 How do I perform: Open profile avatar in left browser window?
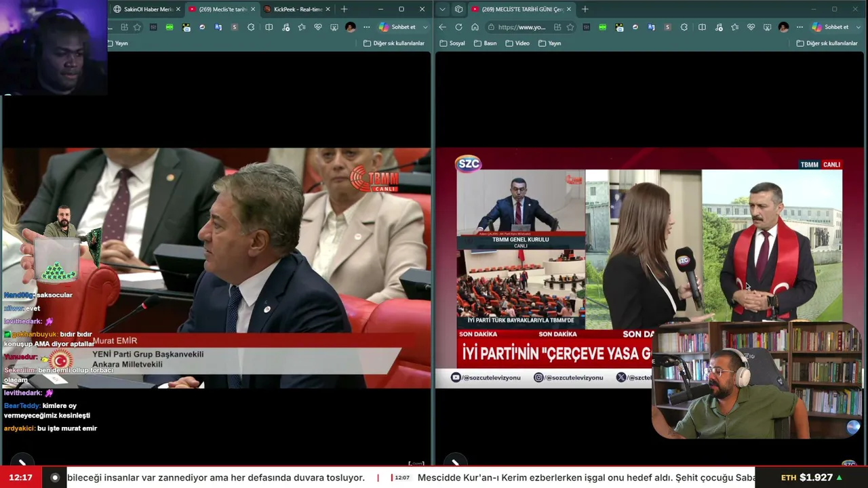pyautogui.click(x=351, y=27)
